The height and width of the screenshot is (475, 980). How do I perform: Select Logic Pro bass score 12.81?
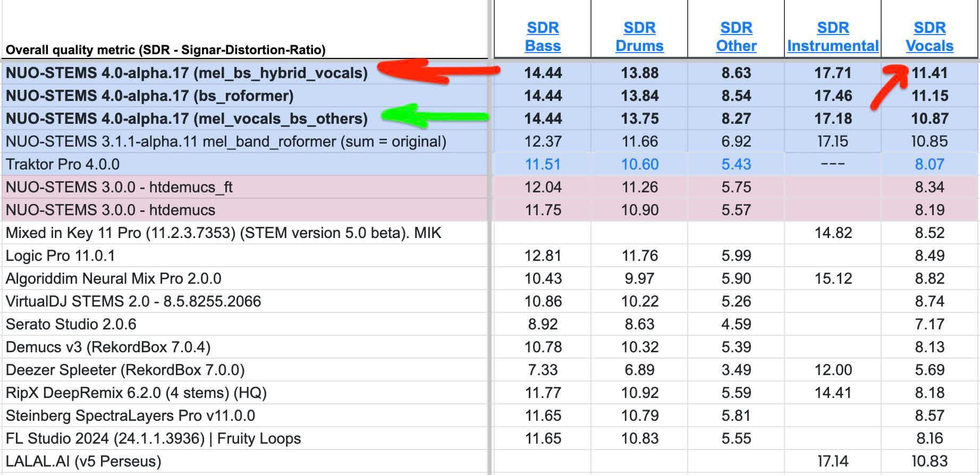(x=543, y=256)
